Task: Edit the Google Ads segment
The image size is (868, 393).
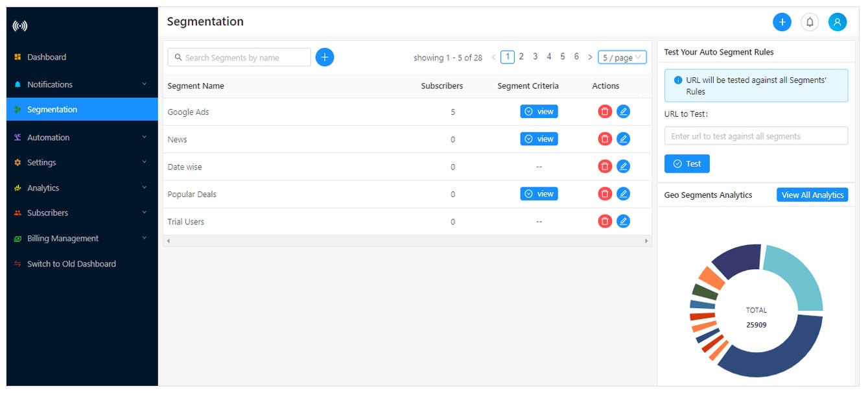Action: [x=623, y=112]
